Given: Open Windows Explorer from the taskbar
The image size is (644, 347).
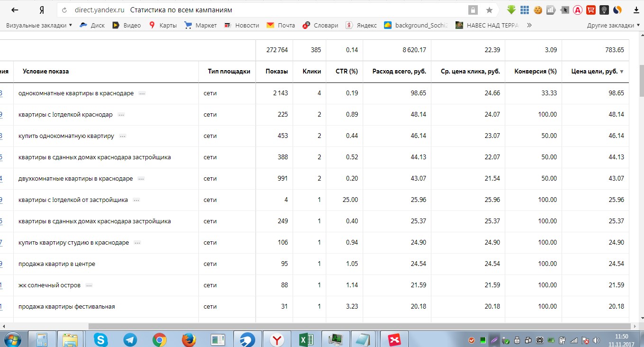Looking at the screenshot, I should [x=71, y=339].
